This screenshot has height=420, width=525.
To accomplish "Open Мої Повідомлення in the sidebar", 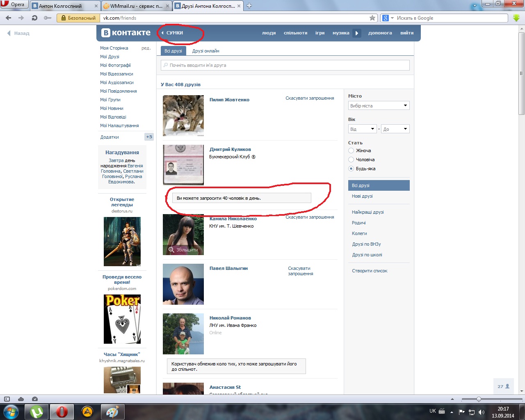I will click(119, 91).
